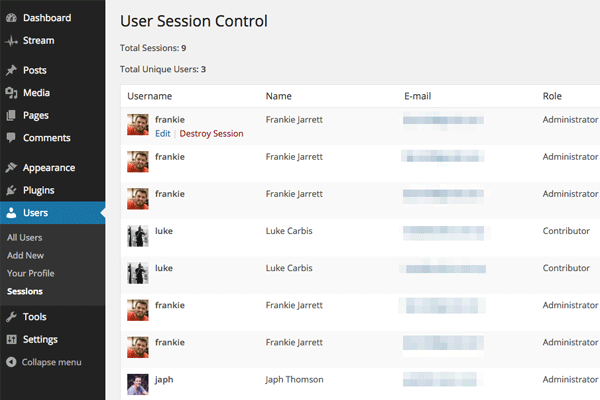Screen dimensions: 600x400
Task: Open the All Users submenu page
Action: 25,237
